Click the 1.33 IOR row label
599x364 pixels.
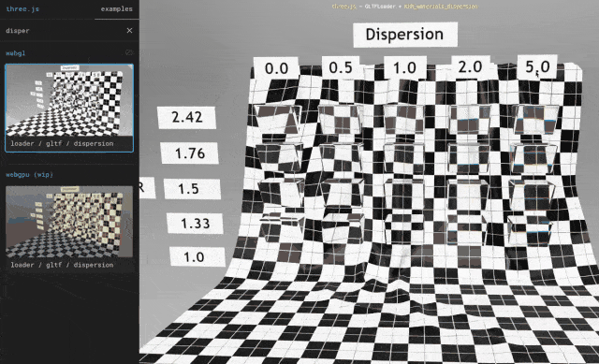click(196, 223)
